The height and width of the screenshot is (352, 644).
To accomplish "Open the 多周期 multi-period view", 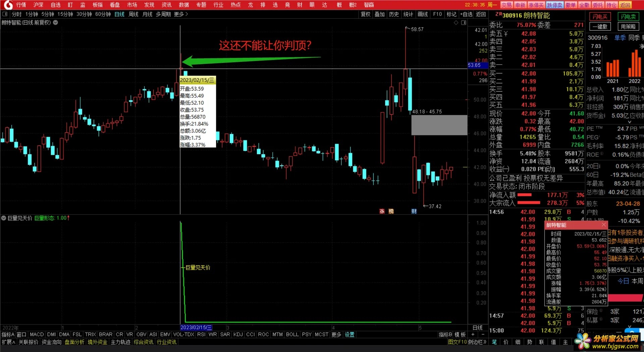I will coord(163,14).
